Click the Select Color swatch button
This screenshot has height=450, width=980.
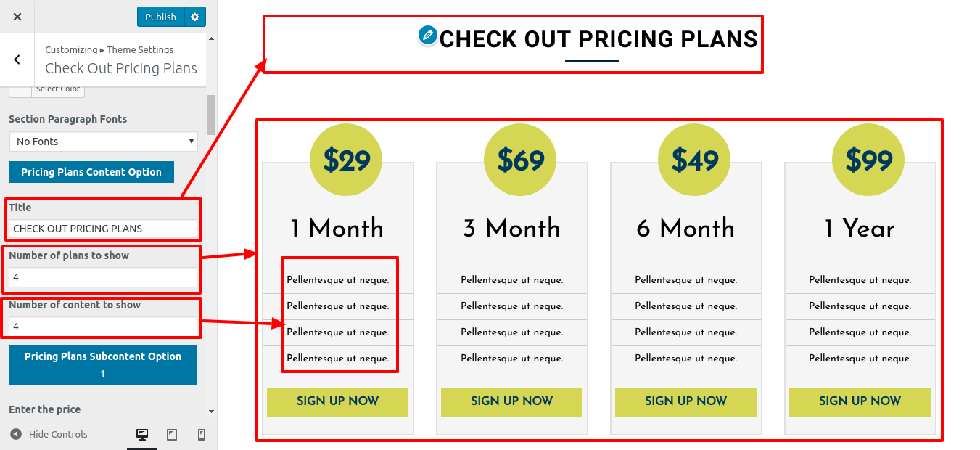20,89
